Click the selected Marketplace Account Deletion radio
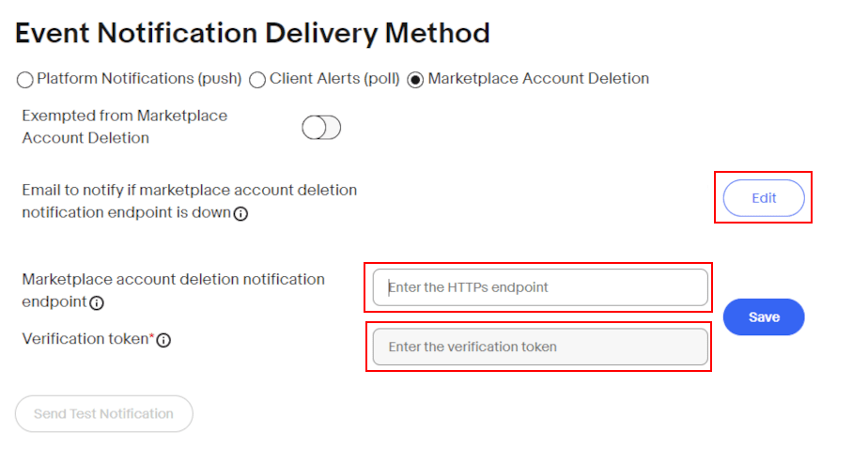This screenshot has height=463, width=868. [415, 80]
